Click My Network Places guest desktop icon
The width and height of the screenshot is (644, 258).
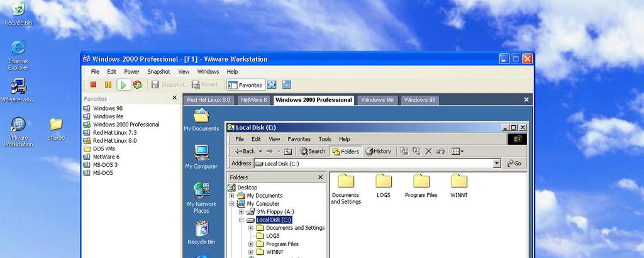click(x=201, y=198)
